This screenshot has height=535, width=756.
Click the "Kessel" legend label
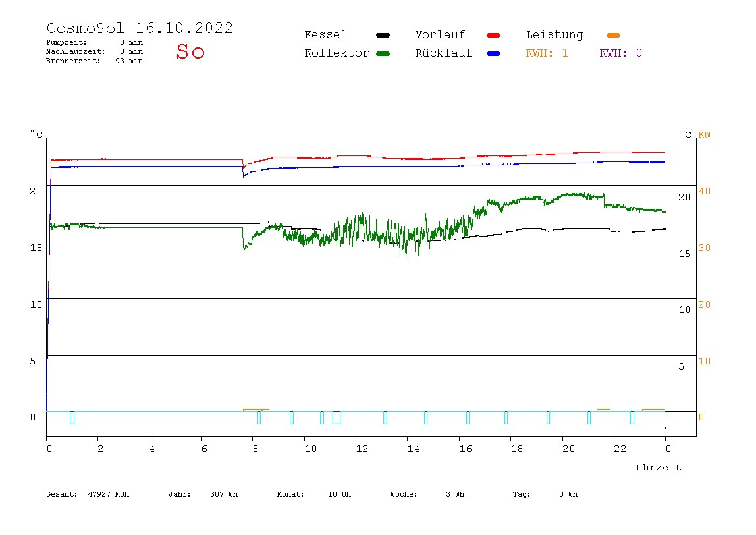325,35
